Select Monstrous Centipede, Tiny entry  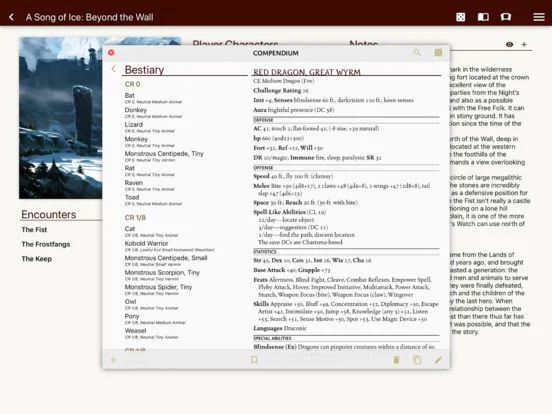[x=164, y=156]
